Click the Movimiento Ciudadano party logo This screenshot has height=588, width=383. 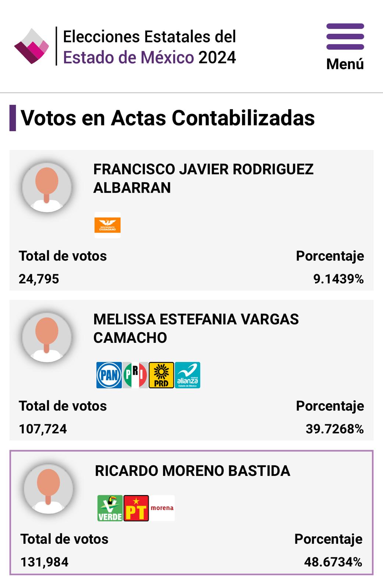point(107,225)
